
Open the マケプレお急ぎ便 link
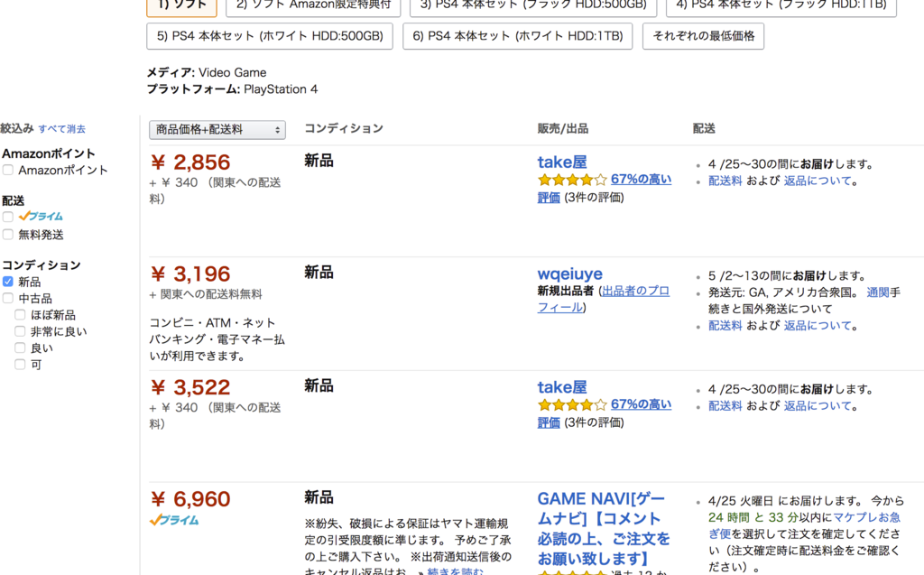867,518
